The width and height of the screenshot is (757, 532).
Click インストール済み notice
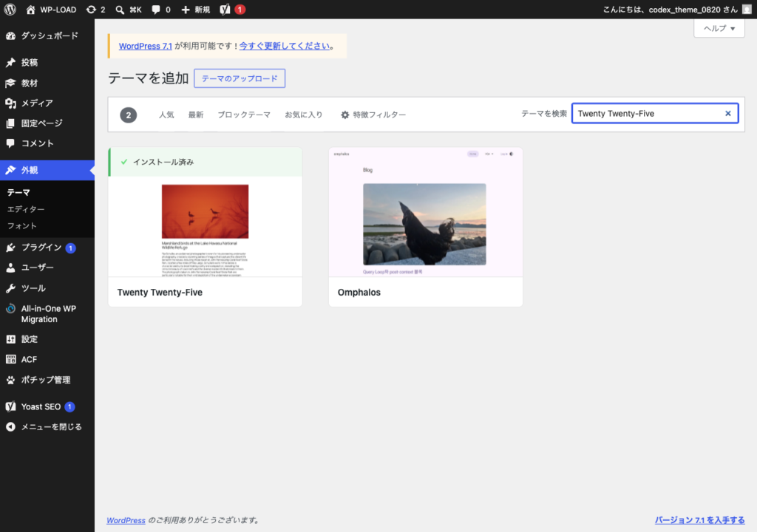pos(206,163)
